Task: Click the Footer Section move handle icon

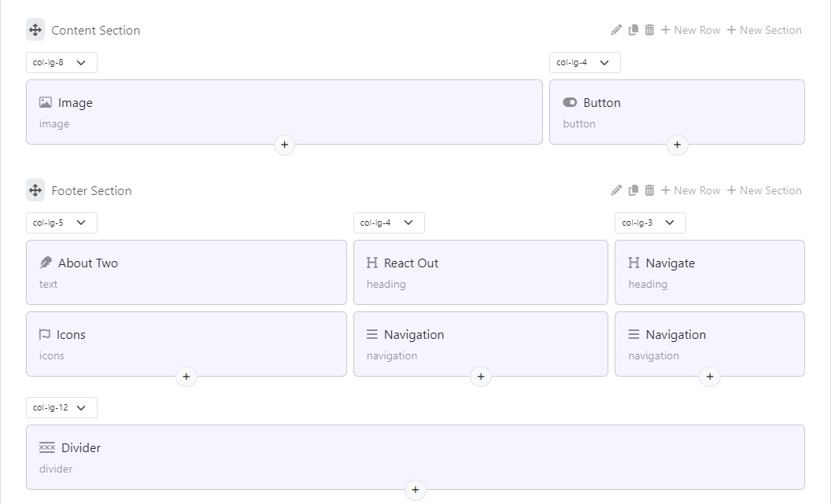Action: [35, 190]
